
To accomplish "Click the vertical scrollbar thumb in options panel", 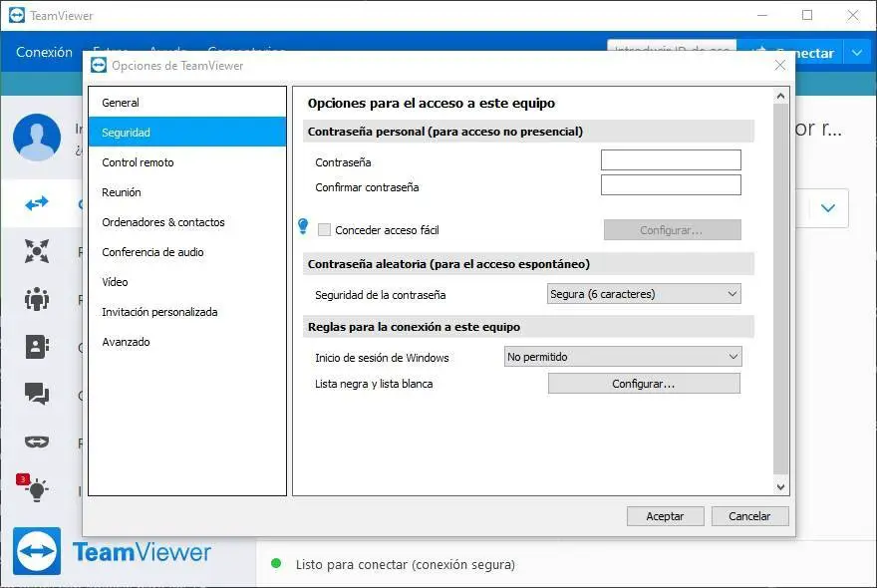I will click(x=780, y=288).
